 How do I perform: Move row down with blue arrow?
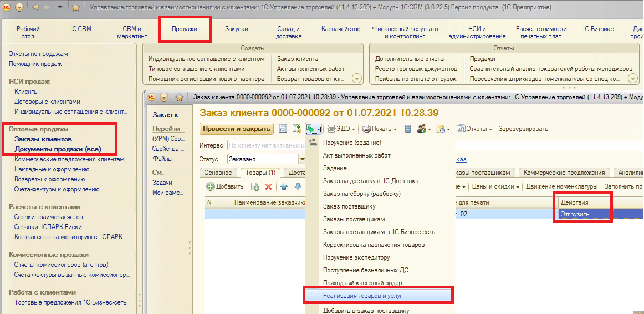tap(298, 187)
